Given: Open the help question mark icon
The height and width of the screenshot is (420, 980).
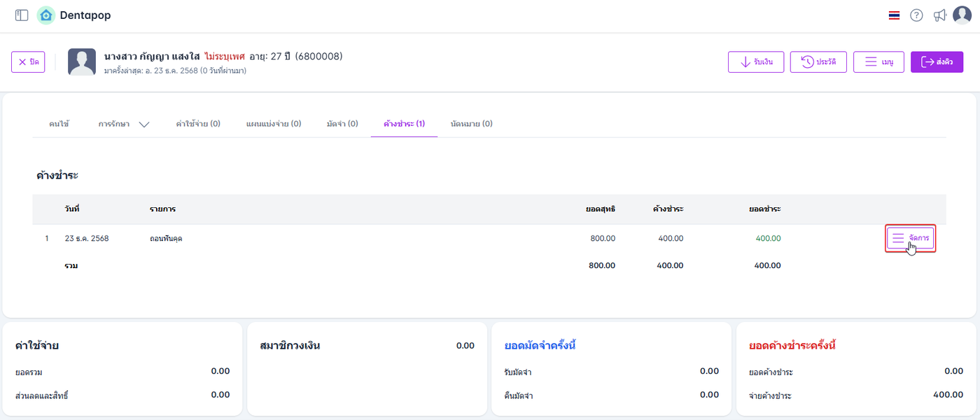Looking at the screenshot, I should pyautogui.click(x=916, y=15).
